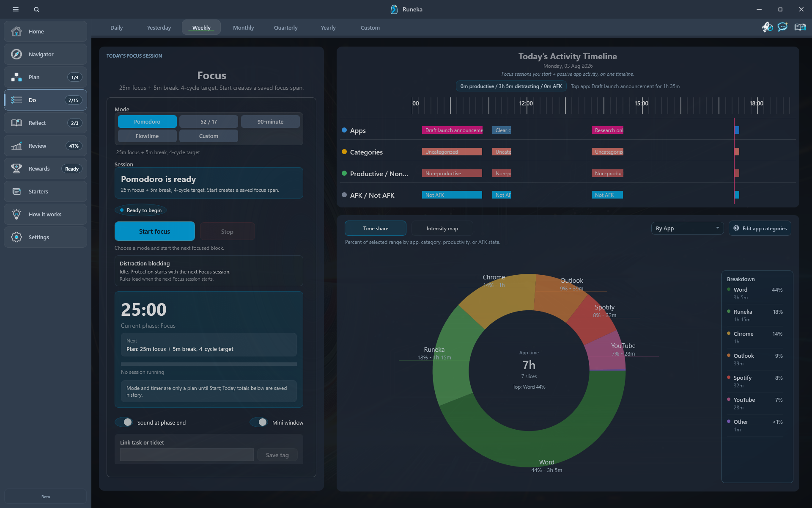The image size is (812, 508).
Task: Click the "25:00" timer readout
Action: click(x=144, y=309)
